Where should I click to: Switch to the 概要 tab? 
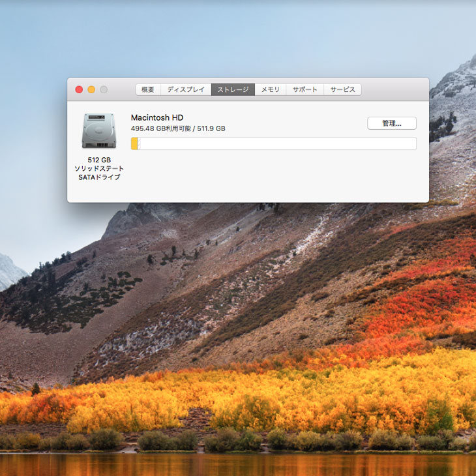pyautogui.click(x=148, y=89)
